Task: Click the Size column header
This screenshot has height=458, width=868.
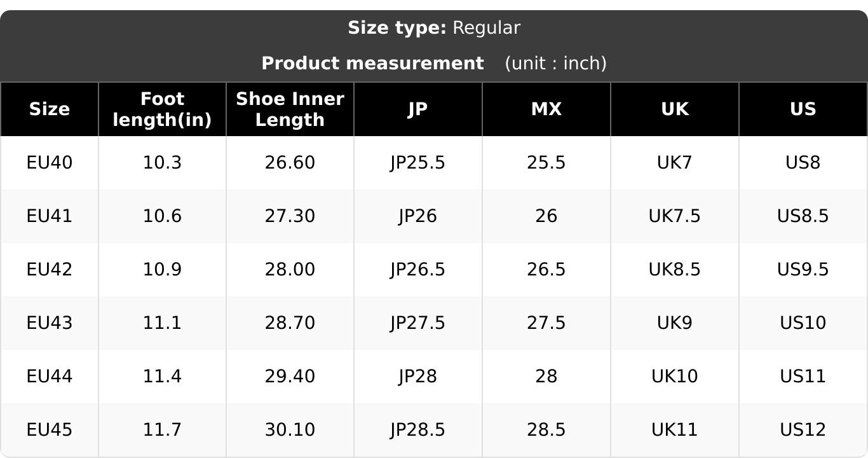Action: click(x=49, y=109)
